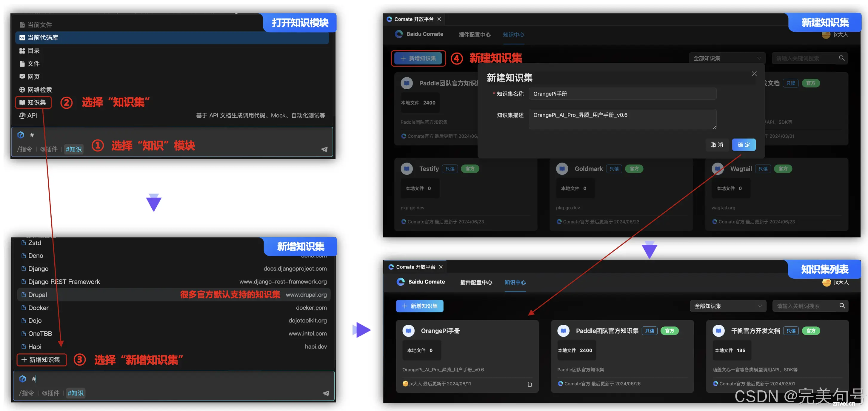Click the Comate cube icon in top-left input
Screen dimensions: 868x411
pos(21,135)
